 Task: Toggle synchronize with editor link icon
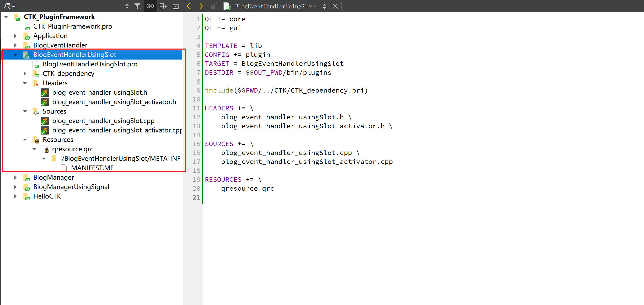click(150, 6)
